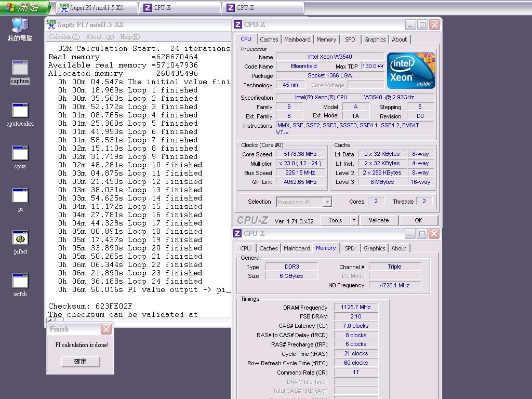Open the Calculate menu in Super PI

64,37
